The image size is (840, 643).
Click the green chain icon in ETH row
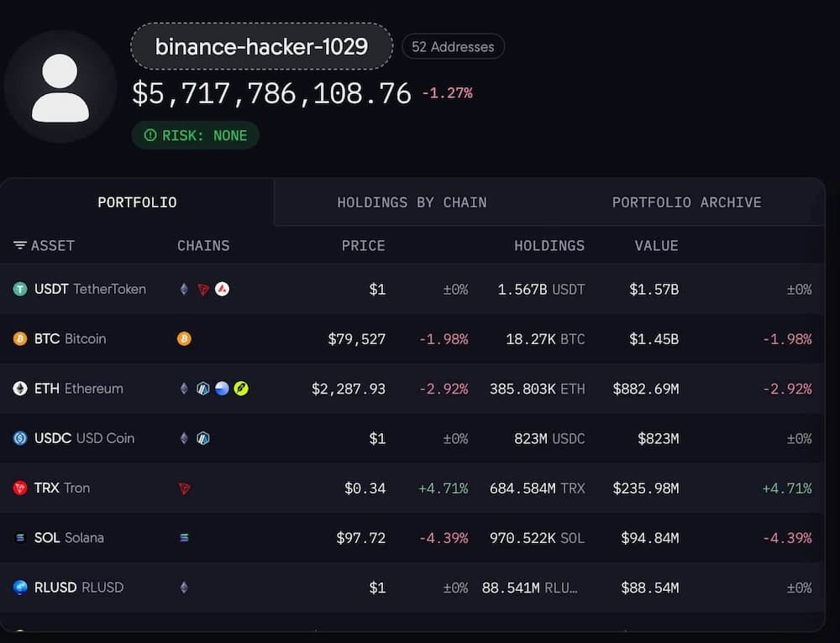(241, 389)
